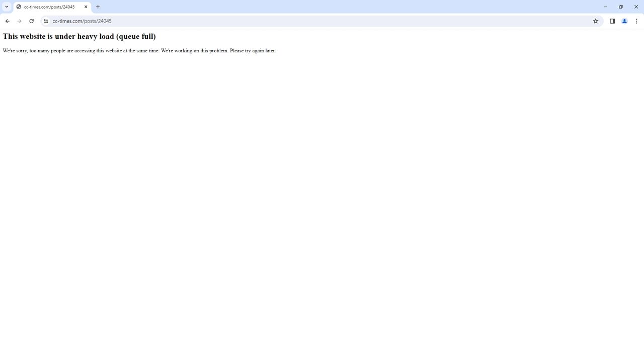
Task: Close the Chrome browser window
Action: (x=636, y=7)
